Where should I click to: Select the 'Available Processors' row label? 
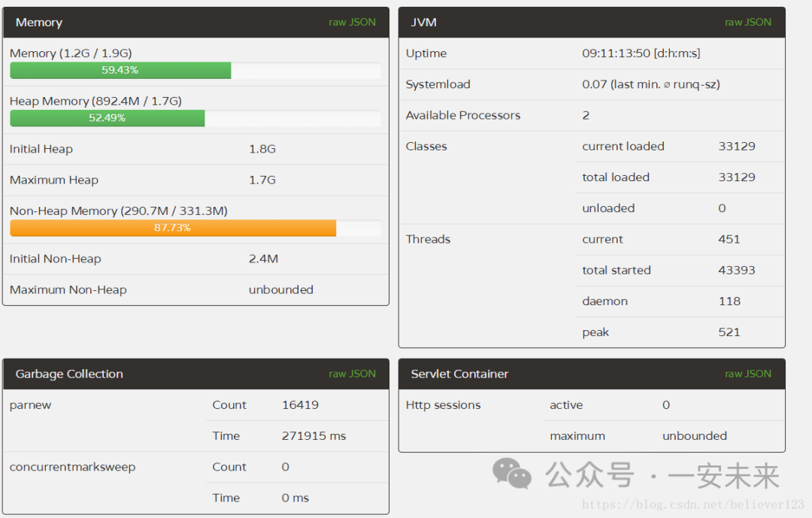[x=463, y=116]
